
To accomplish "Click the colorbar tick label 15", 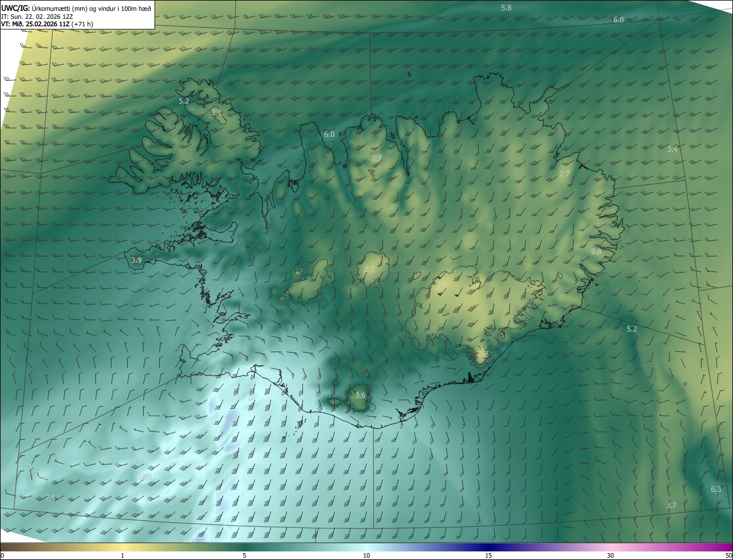I will point(488,555).
